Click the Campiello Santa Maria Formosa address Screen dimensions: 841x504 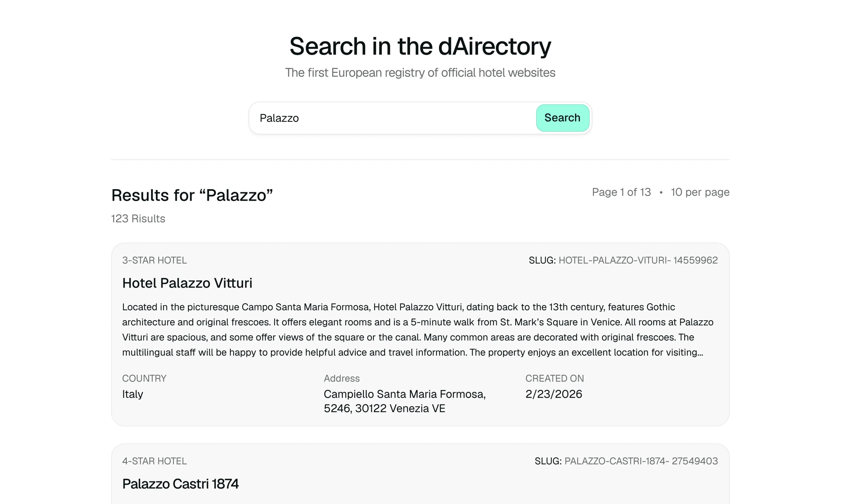point(405,401)
